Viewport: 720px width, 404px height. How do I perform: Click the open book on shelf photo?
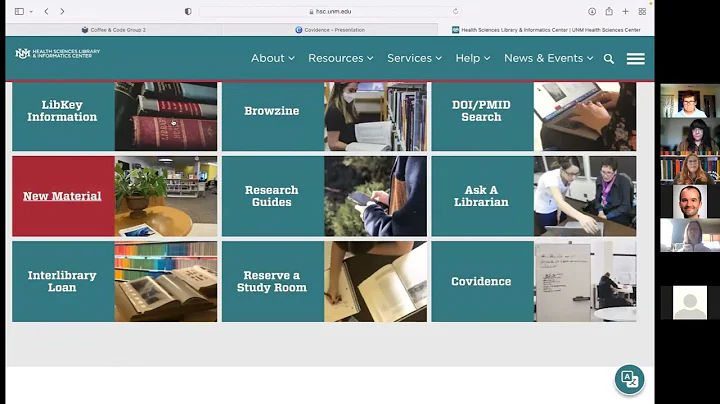tap(166, 281)
